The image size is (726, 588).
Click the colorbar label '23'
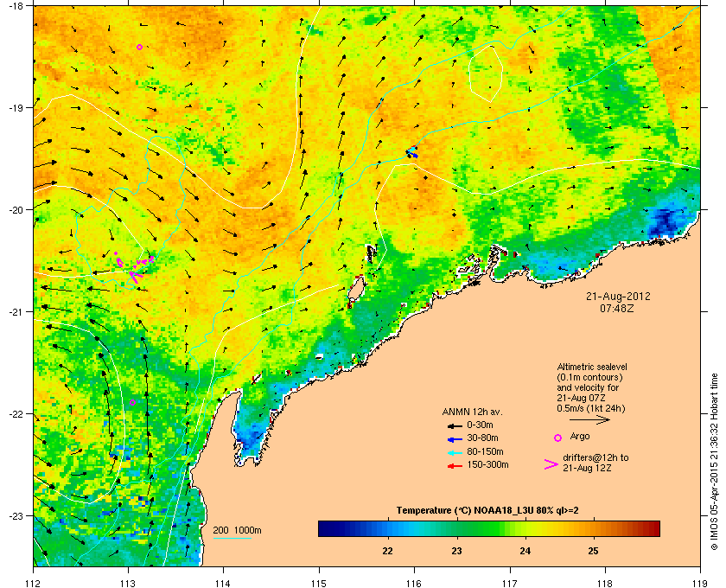click(456, 552)
